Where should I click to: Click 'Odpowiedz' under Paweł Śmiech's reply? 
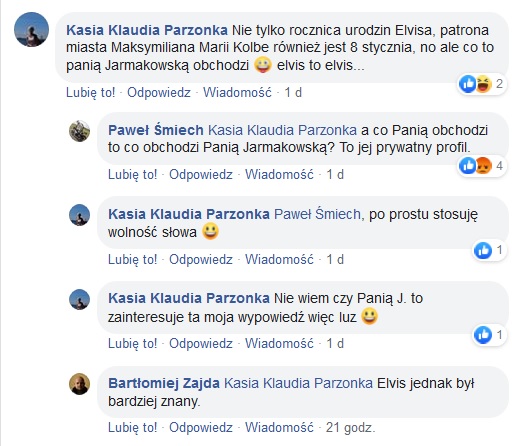pos(201,174)
